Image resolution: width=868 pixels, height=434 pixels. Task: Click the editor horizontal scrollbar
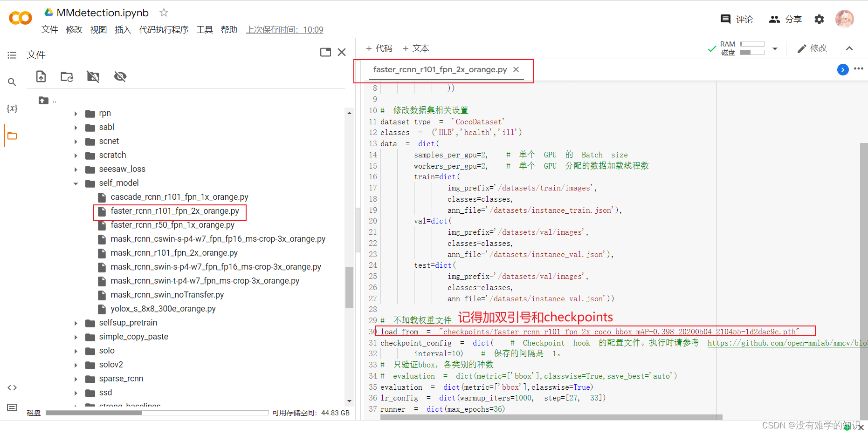pyautogui.click(x=551, y=417)
